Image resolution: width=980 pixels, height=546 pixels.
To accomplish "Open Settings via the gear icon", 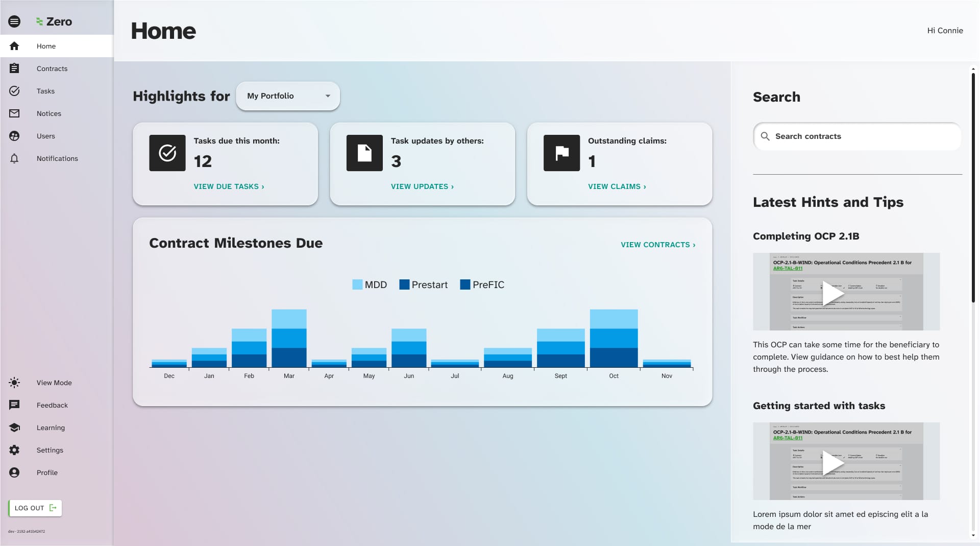I will tap(14, 450).
